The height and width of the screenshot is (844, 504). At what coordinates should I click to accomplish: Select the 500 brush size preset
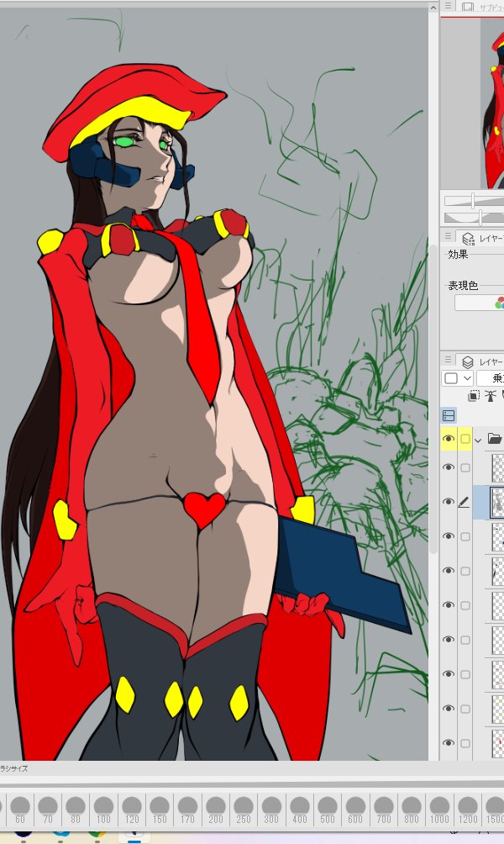pyautogui.click(x=327, y=810)
